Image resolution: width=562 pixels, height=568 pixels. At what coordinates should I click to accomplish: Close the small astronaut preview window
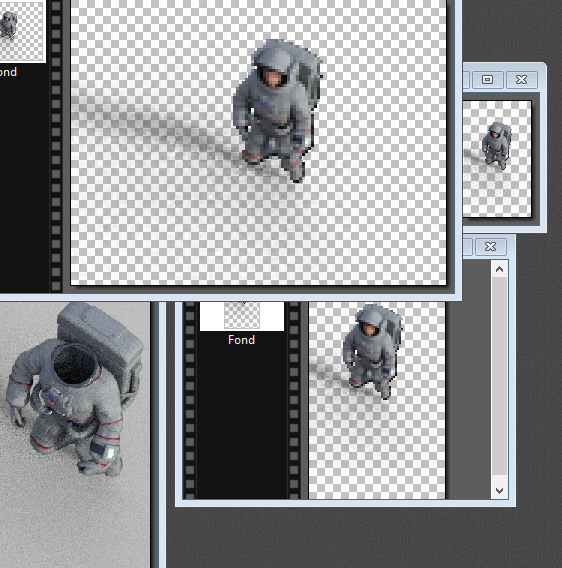[521, 79]
